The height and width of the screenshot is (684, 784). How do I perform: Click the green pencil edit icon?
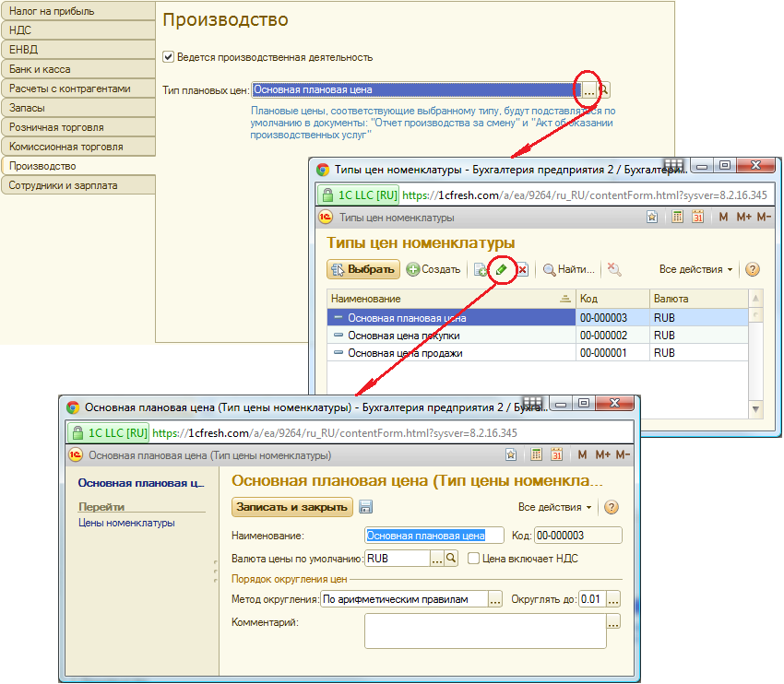(x=502, y=270)
